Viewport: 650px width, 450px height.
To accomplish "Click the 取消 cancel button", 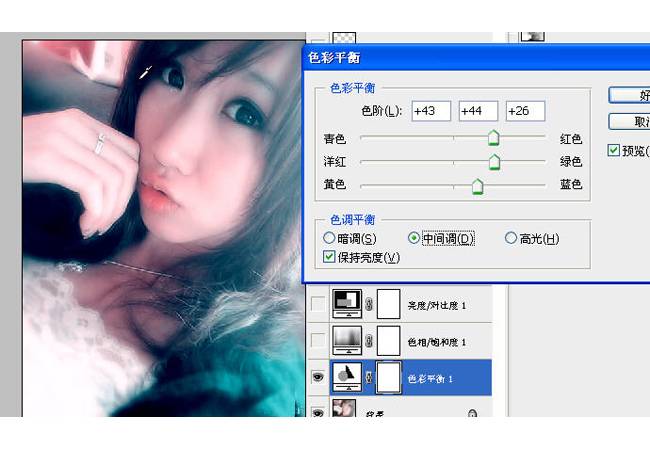I will [x=629, y=122].
